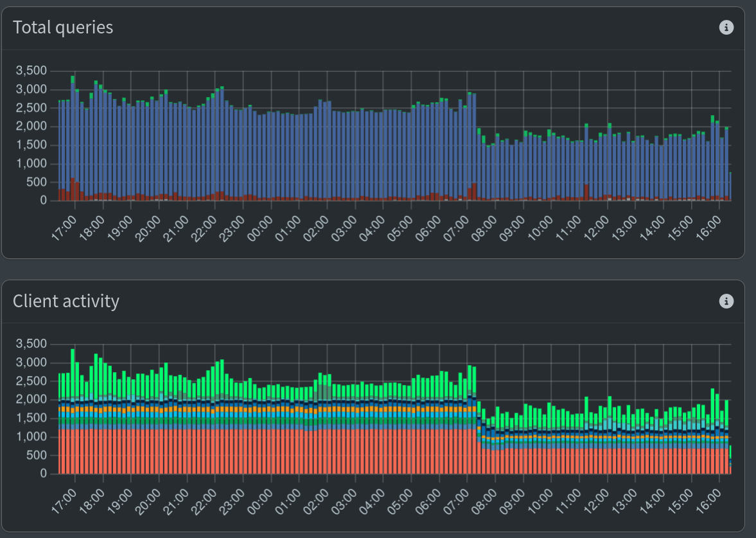
Task: Click the last short bar in Total queries chart
Action: point(730,188)
